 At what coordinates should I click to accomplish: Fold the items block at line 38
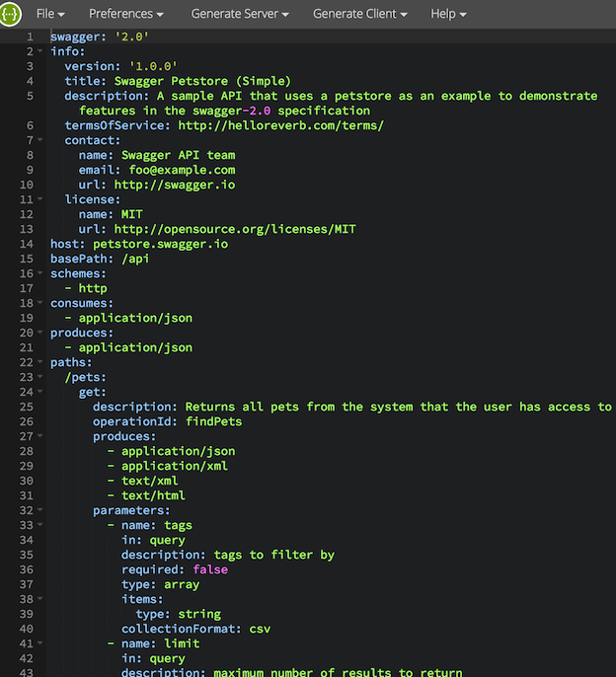click(40, 599)
